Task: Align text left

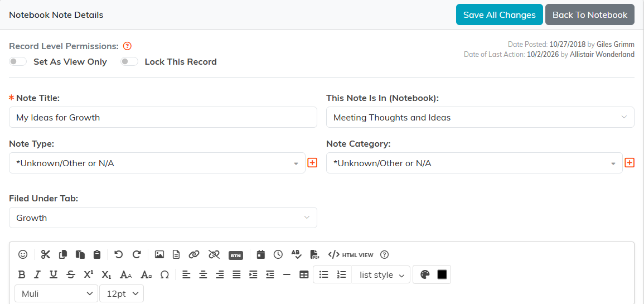Action: (x=186, y=275)
